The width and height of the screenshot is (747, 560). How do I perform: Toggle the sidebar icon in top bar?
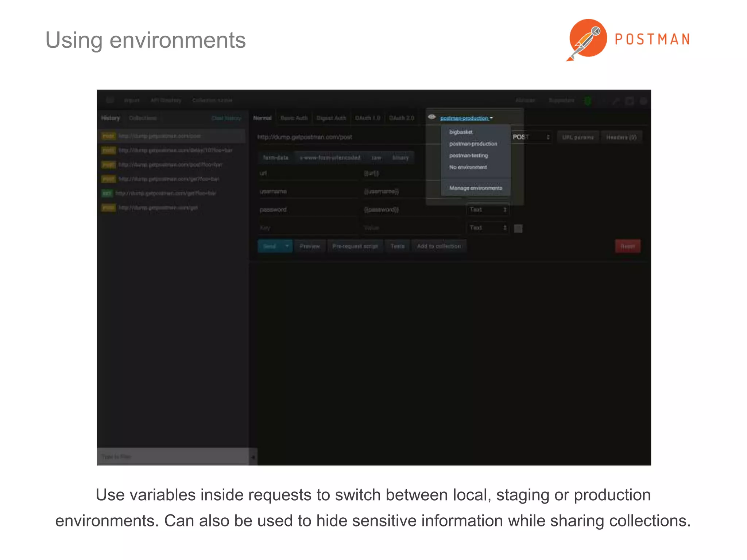coord(110,100)
